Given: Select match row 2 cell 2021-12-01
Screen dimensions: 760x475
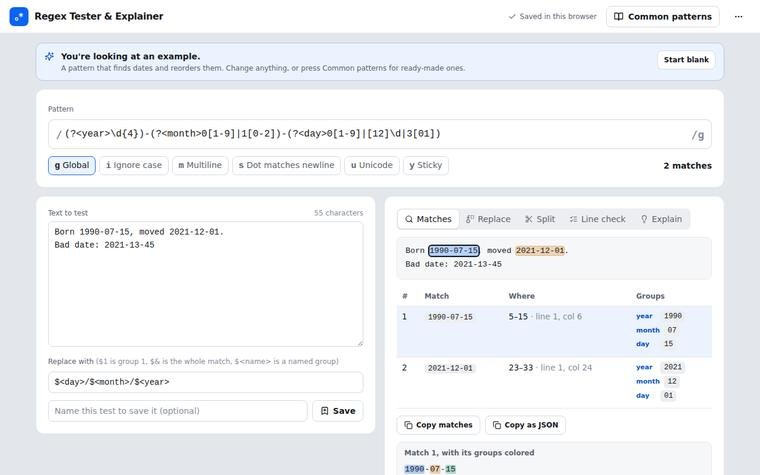Looking at the screenshot, I should (x=450, y=368).
